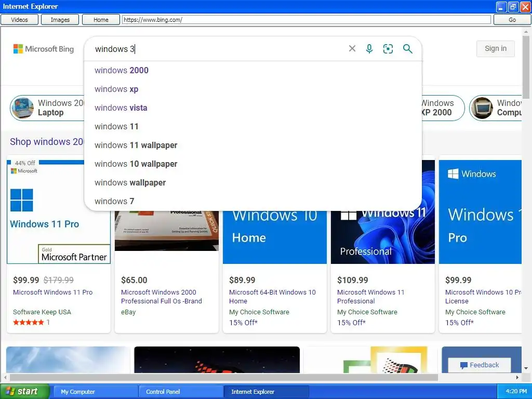Viewport: 532px width, 399px height.
Task: Open the Microsoft Bing logo
Action: (44, 49)
